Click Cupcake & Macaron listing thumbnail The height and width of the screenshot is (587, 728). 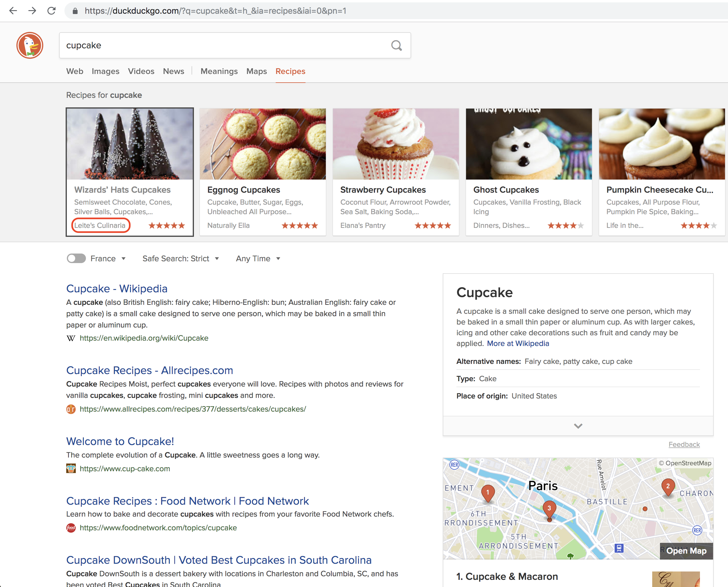click(x=676, y=579)
